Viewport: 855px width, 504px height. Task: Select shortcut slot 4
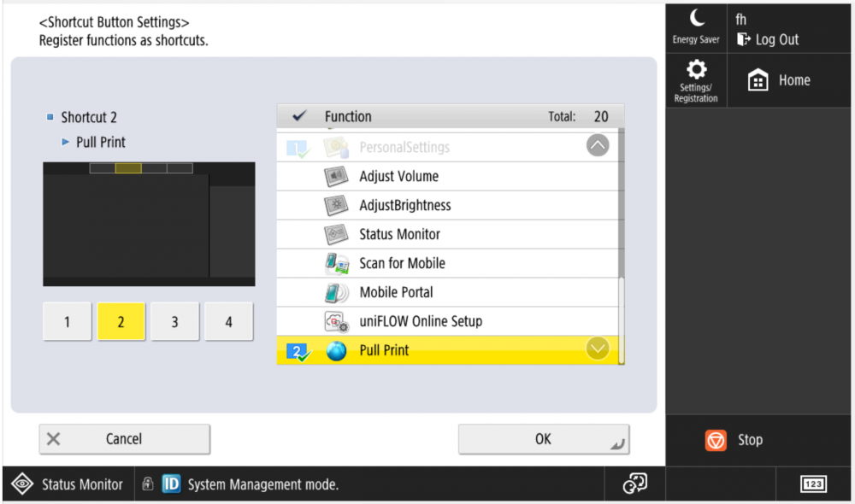tap(228, 321)
